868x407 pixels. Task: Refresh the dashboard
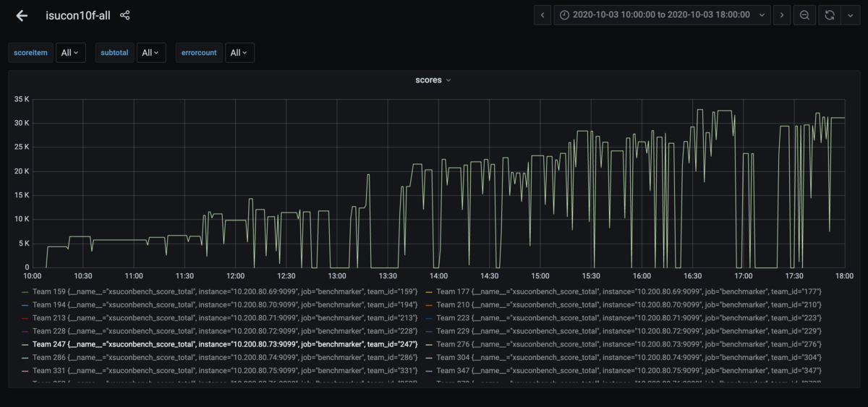click(x=830, y=15)
